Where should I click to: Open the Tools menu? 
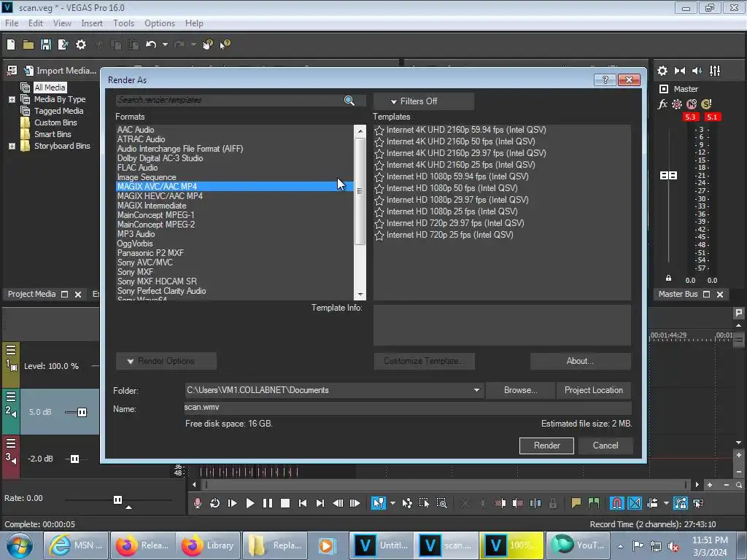point(123,23)
